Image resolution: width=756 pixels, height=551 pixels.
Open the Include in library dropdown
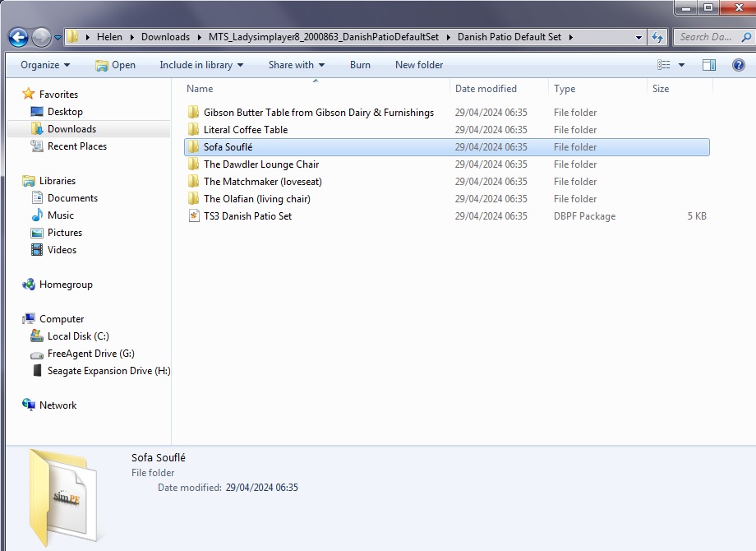(x=201, y=65)
